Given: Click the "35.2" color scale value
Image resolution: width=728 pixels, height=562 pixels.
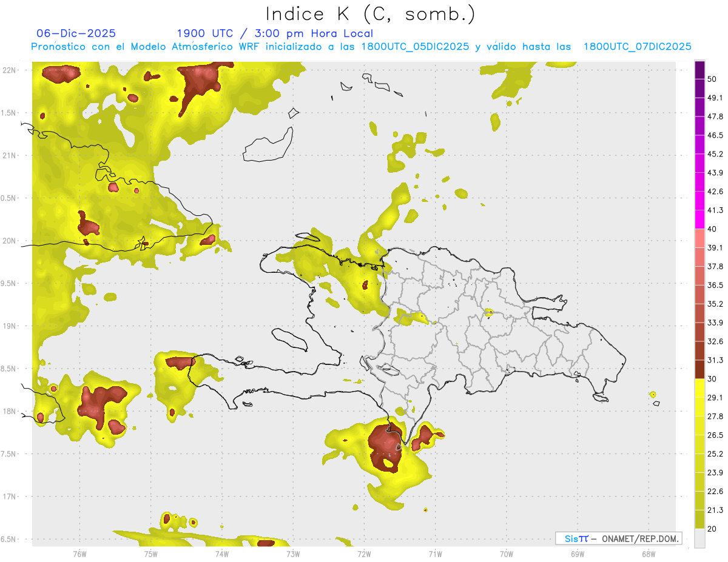Looking at the screenshot, I should point(715,304).
